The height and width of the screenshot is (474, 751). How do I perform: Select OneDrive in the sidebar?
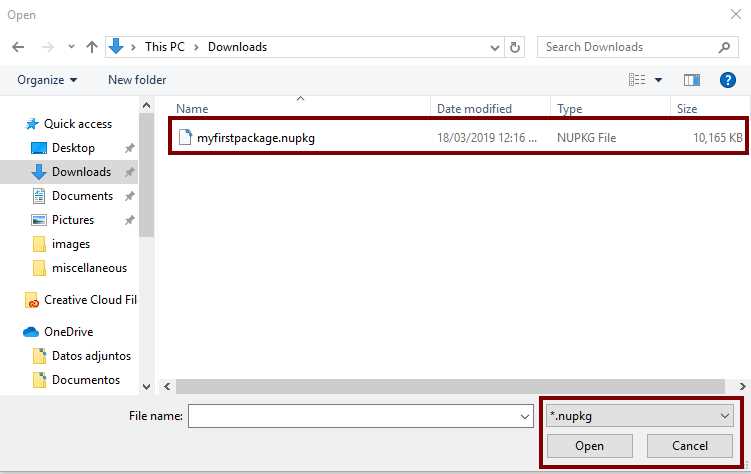pos(68,332)
